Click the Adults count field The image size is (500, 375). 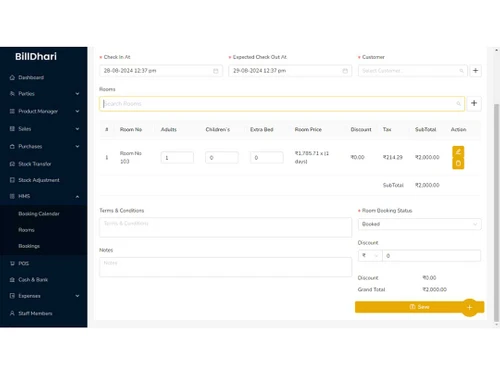(177, 157)
